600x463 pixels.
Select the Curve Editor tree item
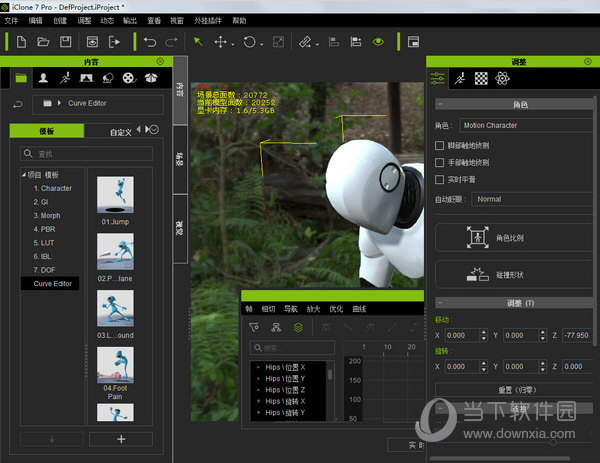click(50, 284)
